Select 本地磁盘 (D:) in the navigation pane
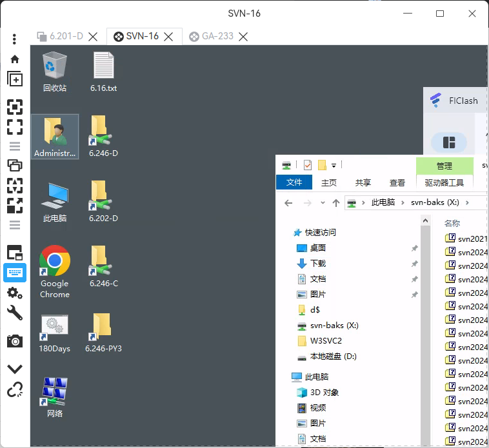The image size is (489, 448). coord(327,356)
